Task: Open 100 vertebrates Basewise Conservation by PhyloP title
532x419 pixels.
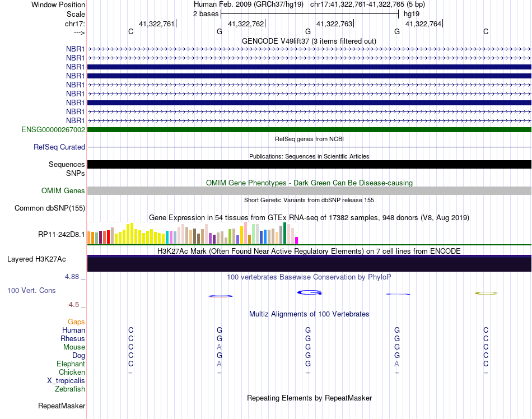Action: pyautogui.click(x=309, y=277)
